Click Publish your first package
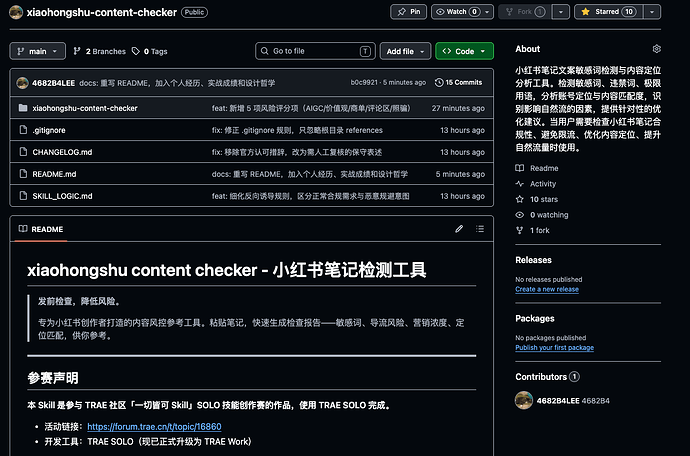Viewport: 690px width, 456px height. coord(554,348)
